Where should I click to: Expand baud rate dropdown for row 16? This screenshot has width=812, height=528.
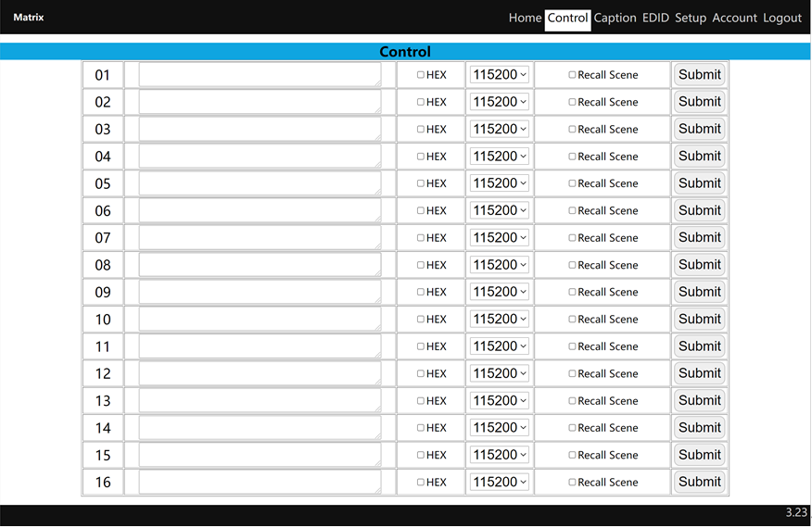coord(500,482)
